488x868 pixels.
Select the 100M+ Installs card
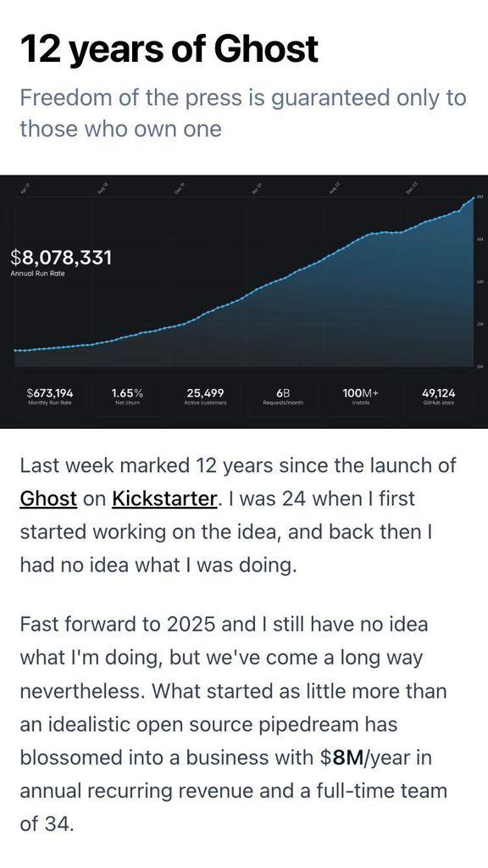tap(361, 397)
